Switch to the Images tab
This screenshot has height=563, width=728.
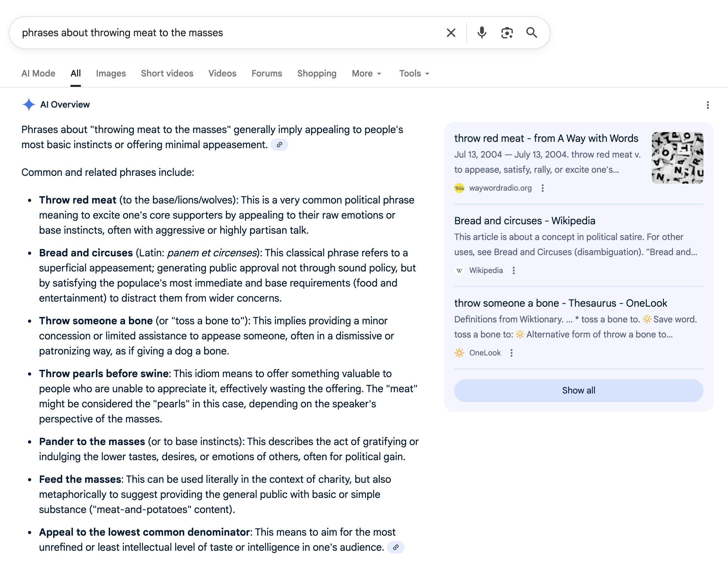[111, 73]
